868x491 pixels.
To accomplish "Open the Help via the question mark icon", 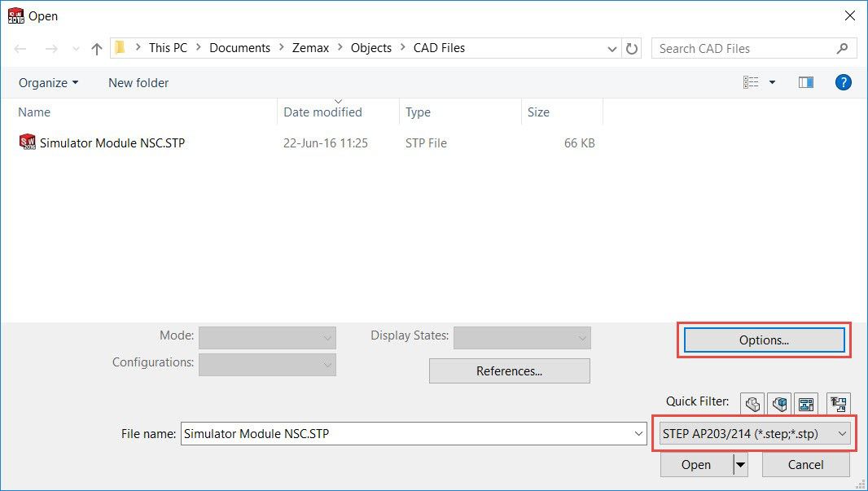I will coord(844,81).
